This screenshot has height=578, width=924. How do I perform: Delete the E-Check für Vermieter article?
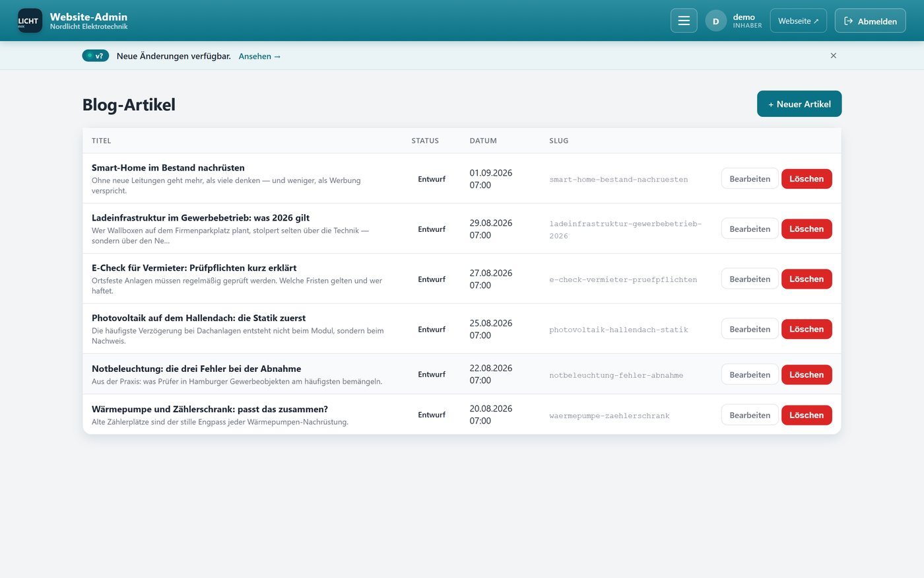click(807, 279)
